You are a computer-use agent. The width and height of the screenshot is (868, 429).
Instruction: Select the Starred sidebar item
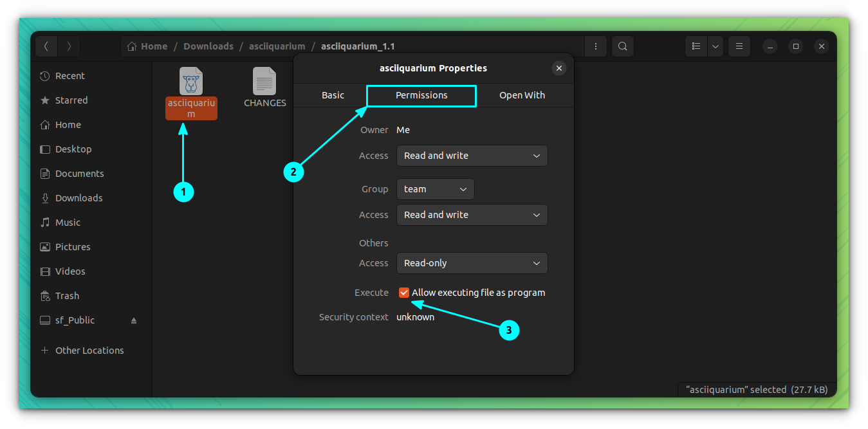click(x=70, y=100)
